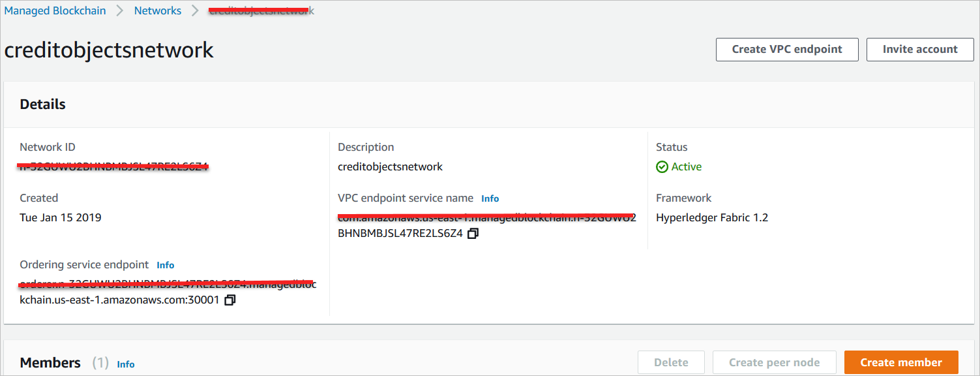The width and height of the screenshot is (980, 376).
Task: Click the Hyperledger Fabric 1.2 framework text
Action: tap(712, 217)
